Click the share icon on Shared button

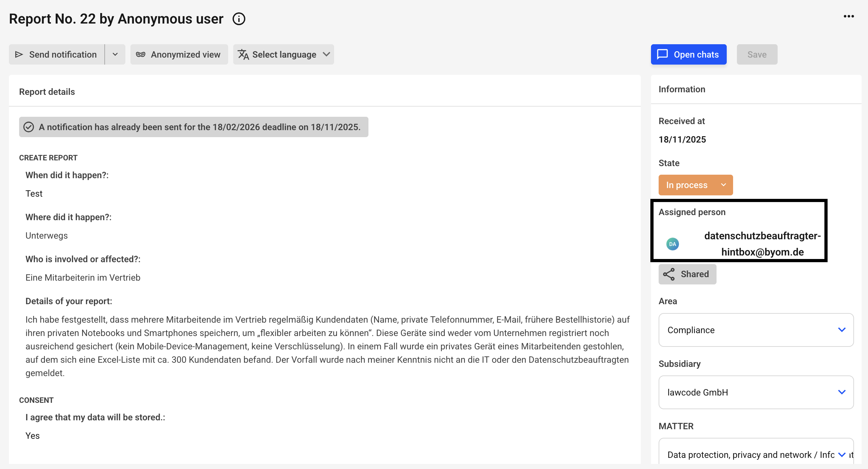[669, 274]
